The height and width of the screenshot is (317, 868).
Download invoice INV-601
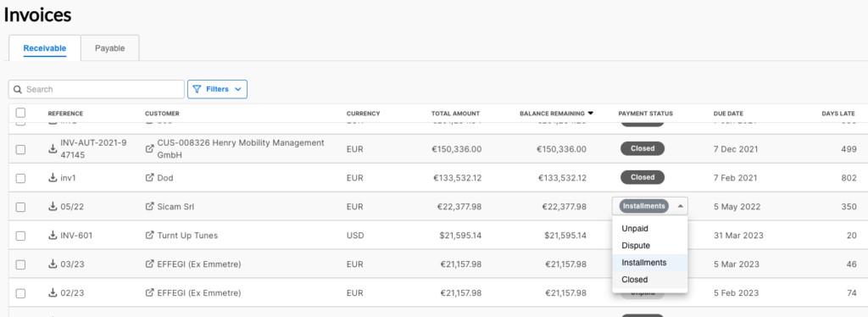[x=53, y=235]
